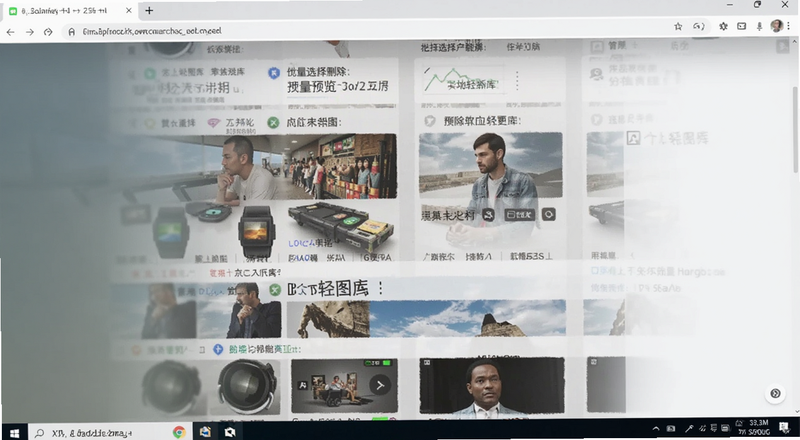Screen dimensions: 800x440
Task: Advance gallery with the round arrow button
Action: [x=380, y=385]
